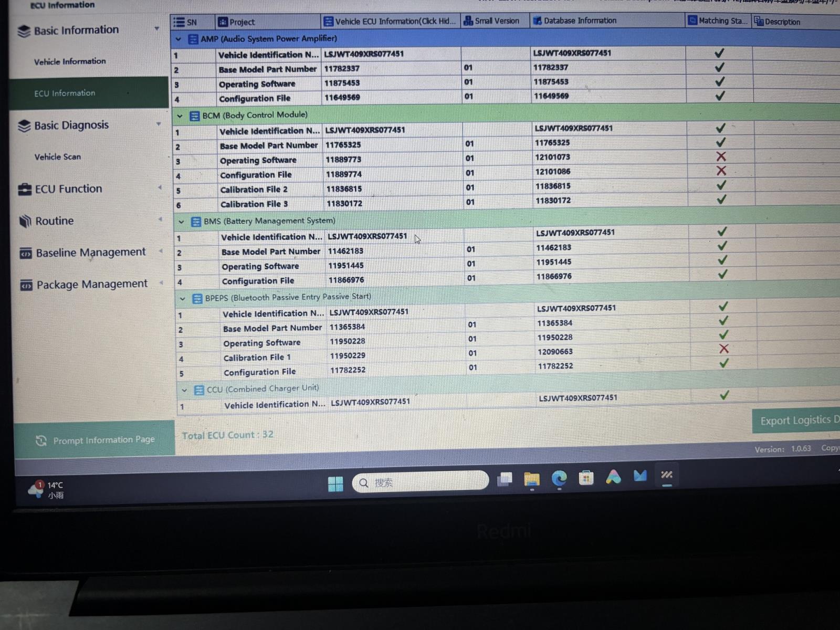Open the Vehicle Scan menu item
Screen dimensions: 840x630
[58, 156]
